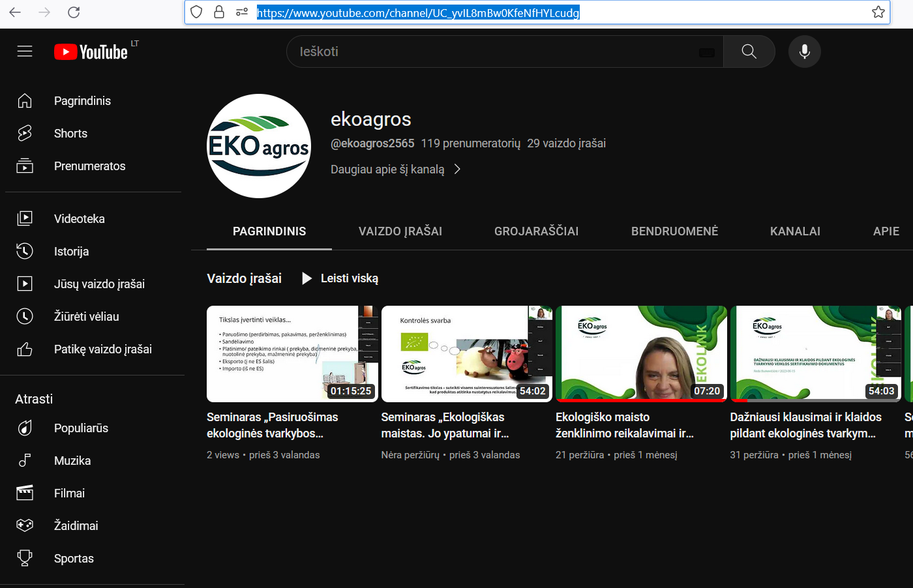Viewport: 913px width, 588px height.
Task: Click the Patikę vaizdo įrašai thumbs-up icon
Action: 25,349
